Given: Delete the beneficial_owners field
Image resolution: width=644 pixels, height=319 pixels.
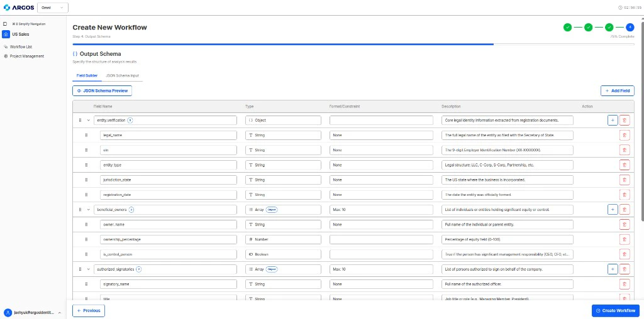Looking at the screenshot, I should 625,210.
